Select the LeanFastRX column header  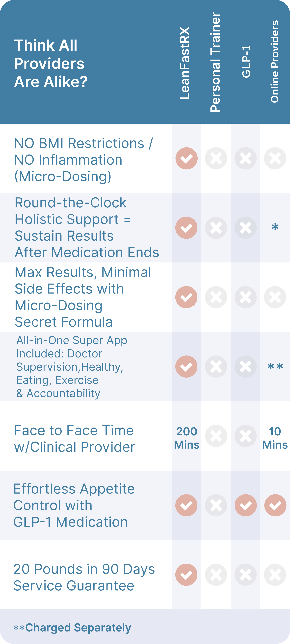[x=185, y=63]
